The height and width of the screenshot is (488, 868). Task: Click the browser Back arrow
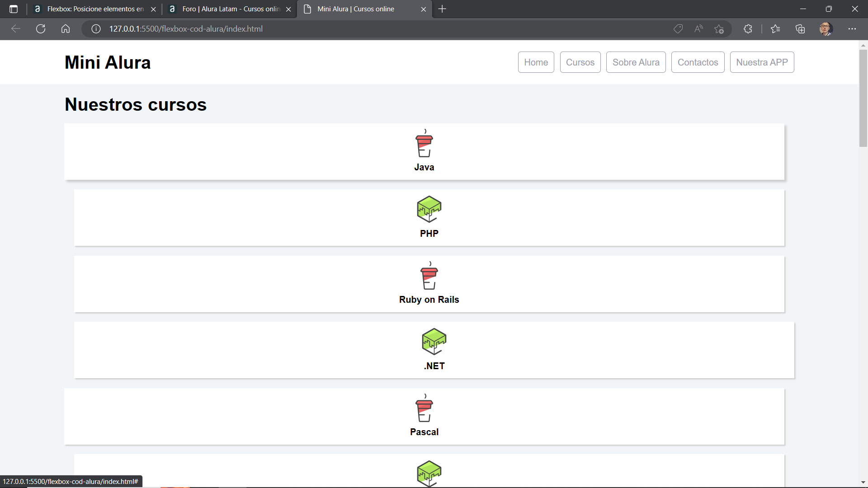(16, 29)
